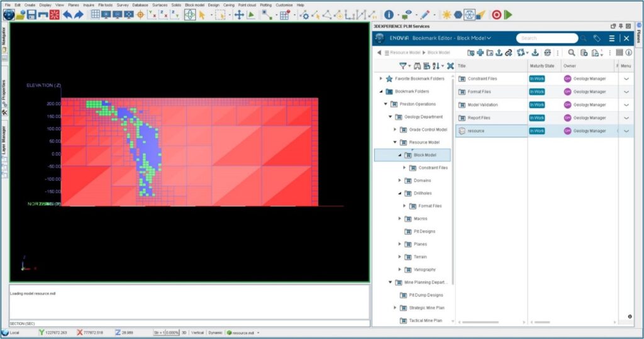The image size is (644, 339).
Task: Open the Surfaces menu
Action: [x=160, y=5]
